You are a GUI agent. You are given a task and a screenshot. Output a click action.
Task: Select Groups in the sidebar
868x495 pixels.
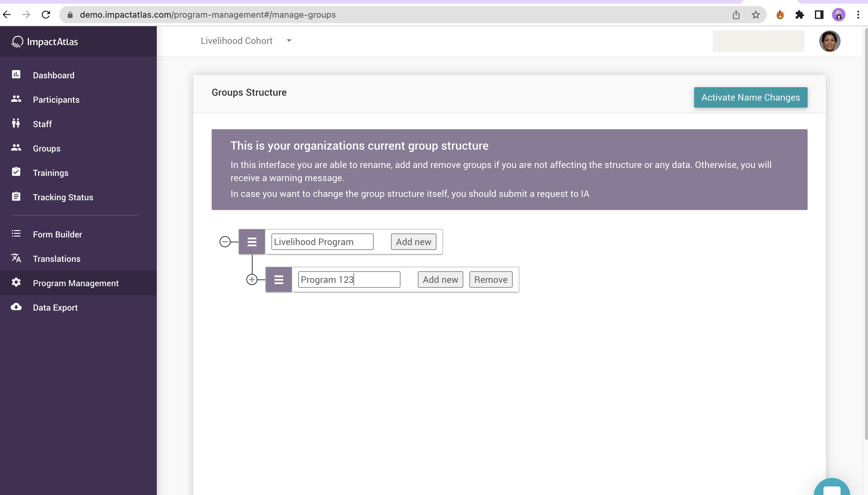click(x=47, y=148)
